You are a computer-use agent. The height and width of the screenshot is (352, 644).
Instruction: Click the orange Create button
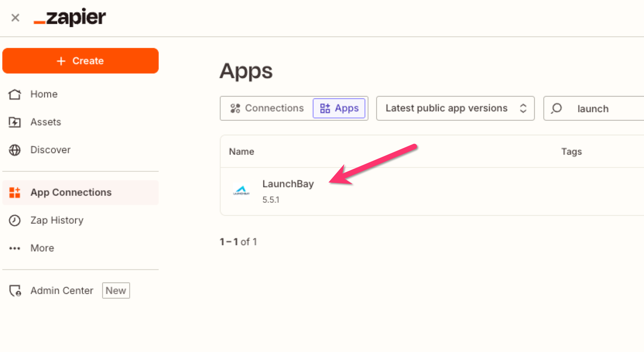(x=80, y=61)
